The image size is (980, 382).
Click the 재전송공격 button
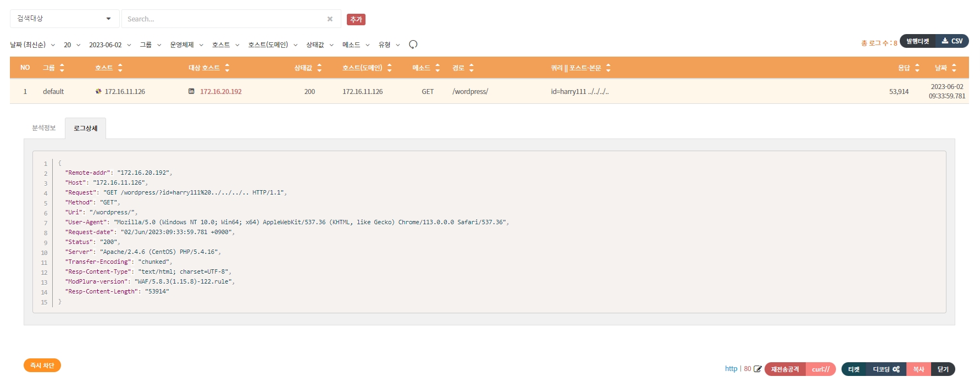785,369
